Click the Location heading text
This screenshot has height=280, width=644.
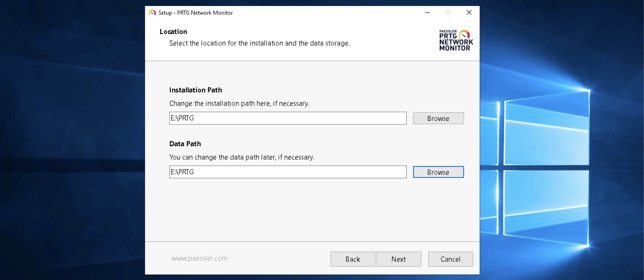(x=173, y=31)
